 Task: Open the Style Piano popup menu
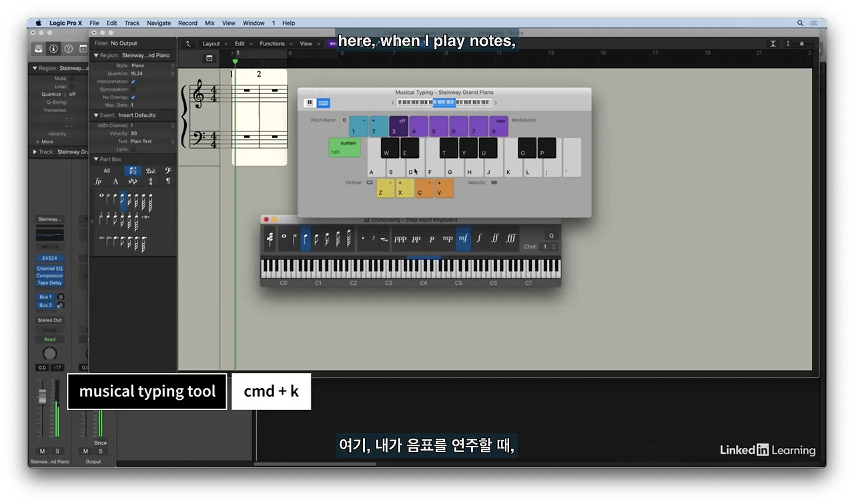[x=152, y=65]
